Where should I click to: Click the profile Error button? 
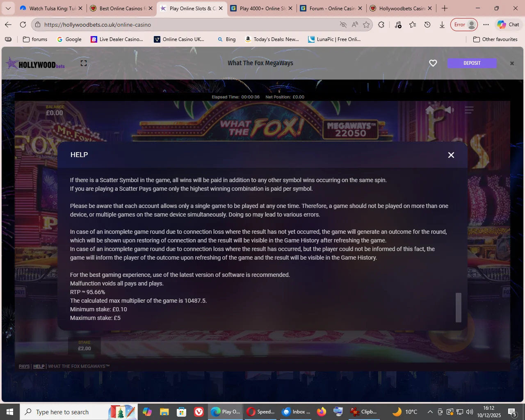click(464, 25)
